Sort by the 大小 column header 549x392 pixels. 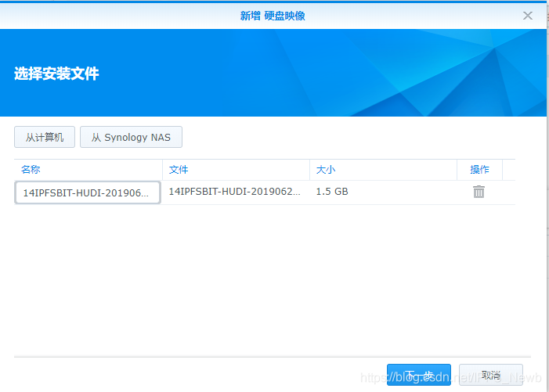tap(384, 170)
